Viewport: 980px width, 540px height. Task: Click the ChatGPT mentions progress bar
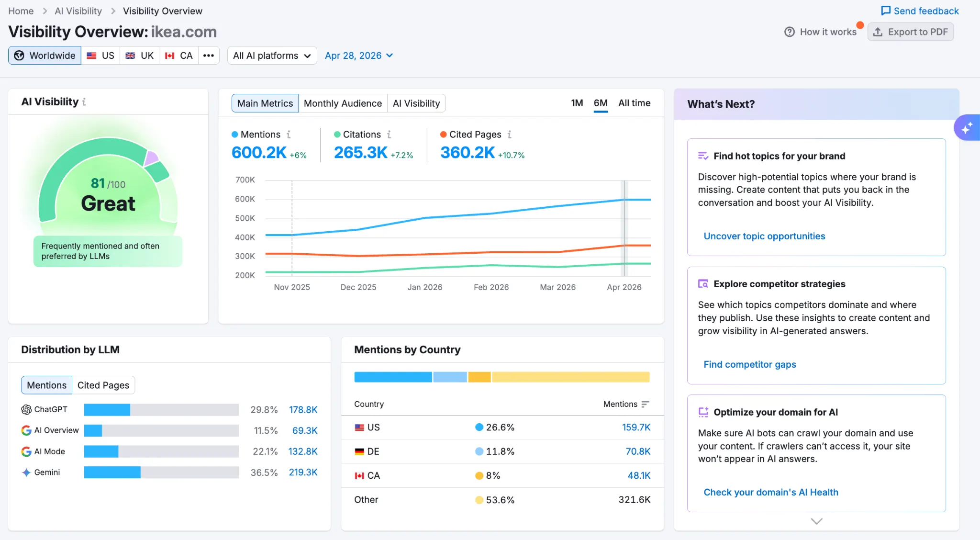[x=161, y=410]
